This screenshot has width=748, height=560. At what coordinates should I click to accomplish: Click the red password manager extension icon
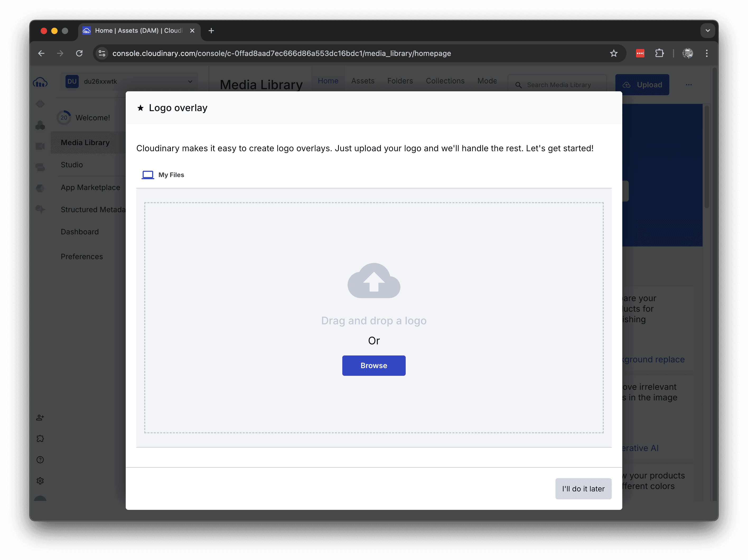pyautogui.click(x=640, y=53)
